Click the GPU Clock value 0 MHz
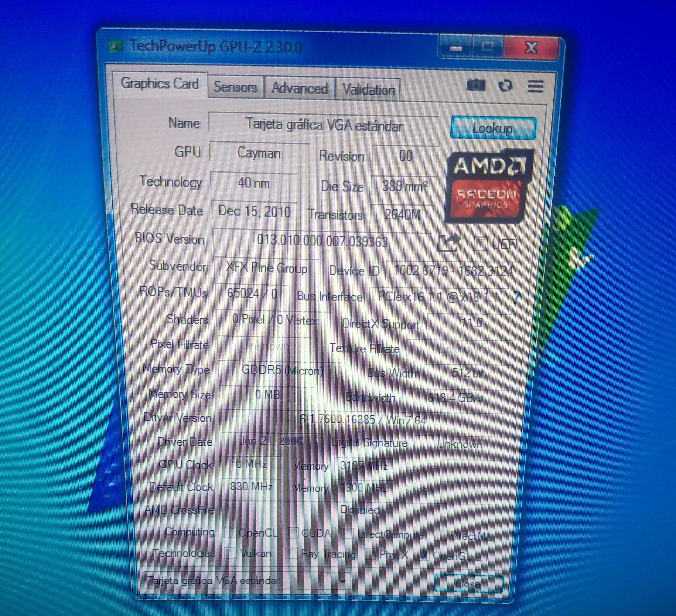Screen dimensions: 676x616 251,464
